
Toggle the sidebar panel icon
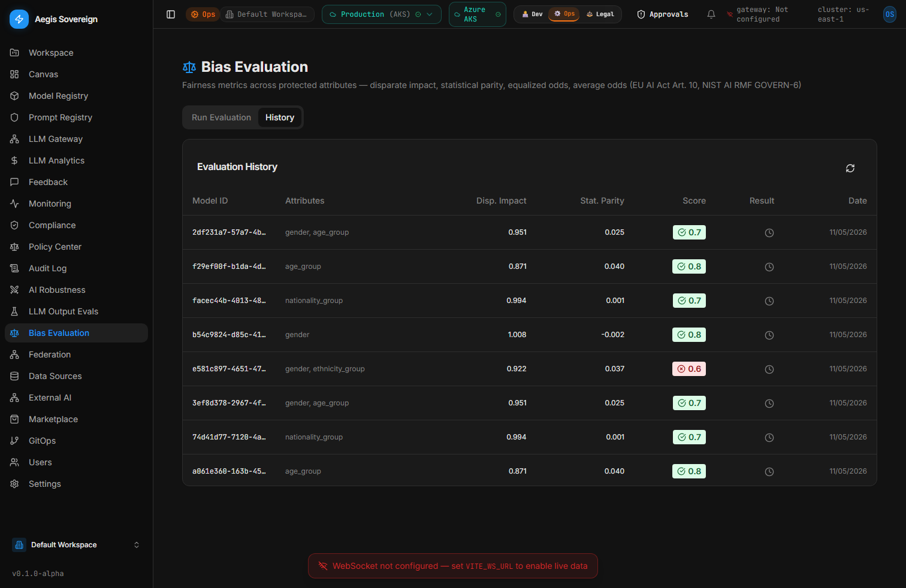tap(171, 14)
